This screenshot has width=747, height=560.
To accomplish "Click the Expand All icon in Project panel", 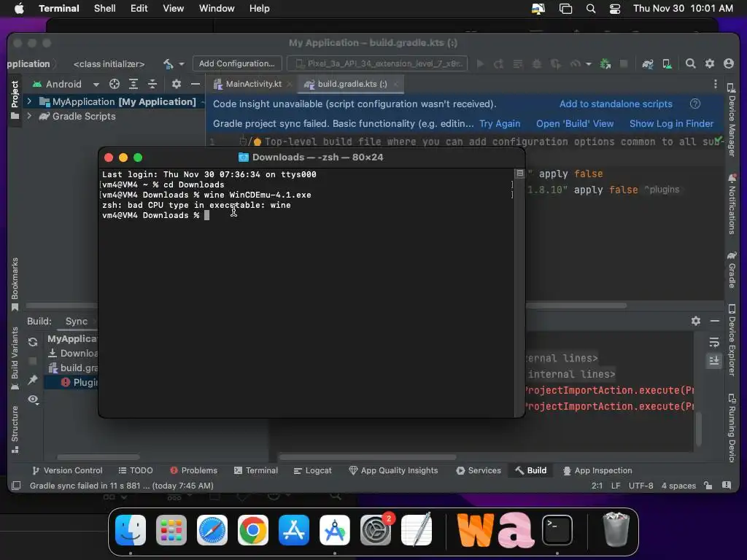I will [133, 85].
